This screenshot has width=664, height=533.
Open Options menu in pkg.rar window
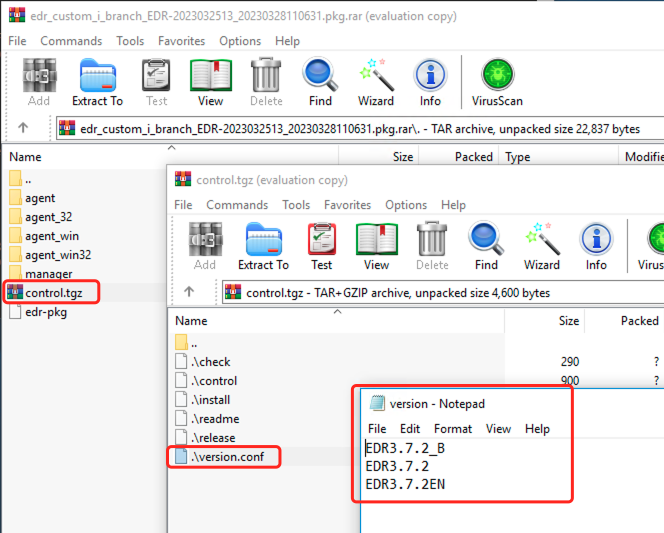coord(240,41)
